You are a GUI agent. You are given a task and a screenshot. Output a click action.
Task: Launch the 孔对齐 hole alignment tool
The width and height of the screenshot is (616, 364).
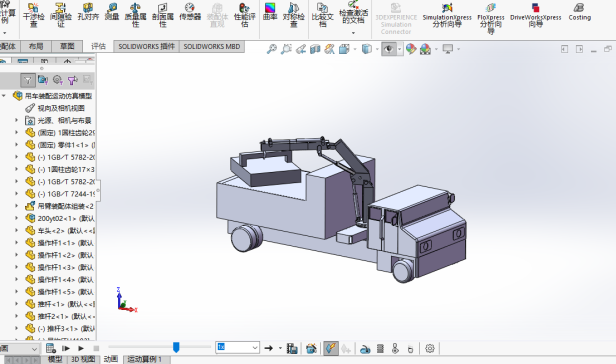coord(88,12)
